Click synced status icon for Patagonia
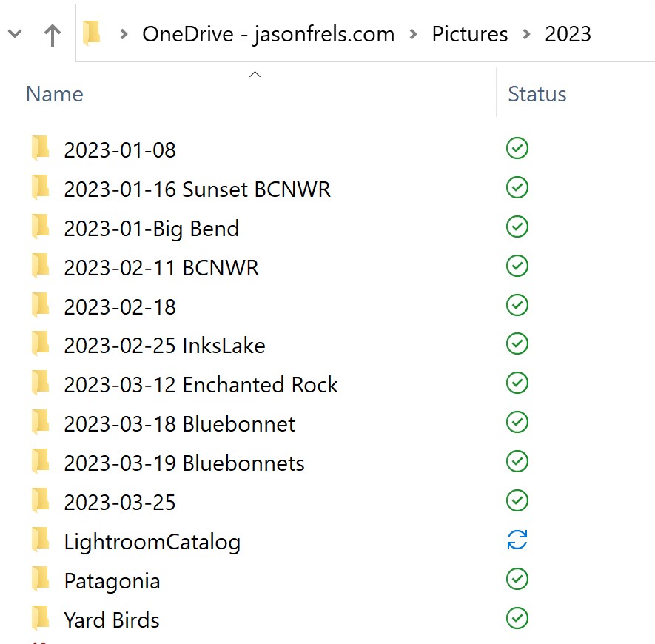 click(517, 580)
